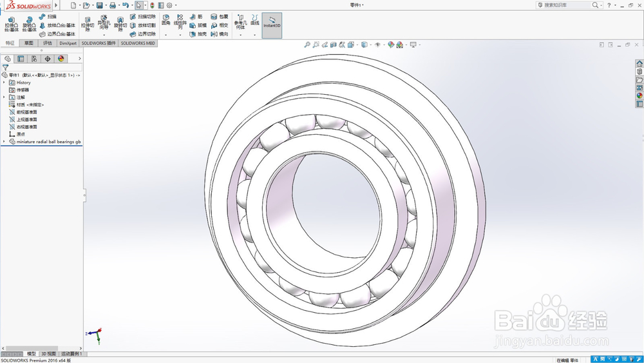Screen dimensions: 644x363
Task: Switch to the 草图 (Sketch) tab
Action: click(x=29, y=43)
